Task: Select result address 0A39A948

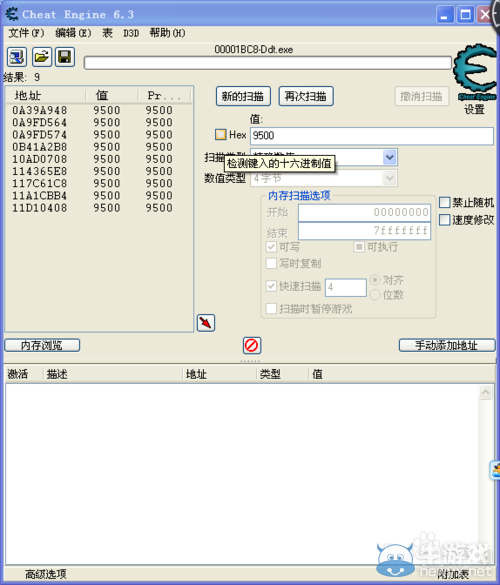Action: [40, 110]
